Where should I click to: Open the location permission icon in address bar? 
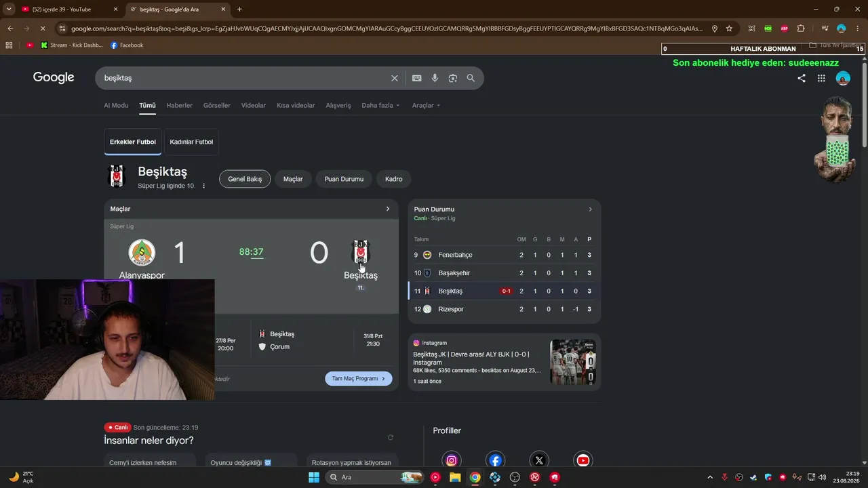pos(715,28)
